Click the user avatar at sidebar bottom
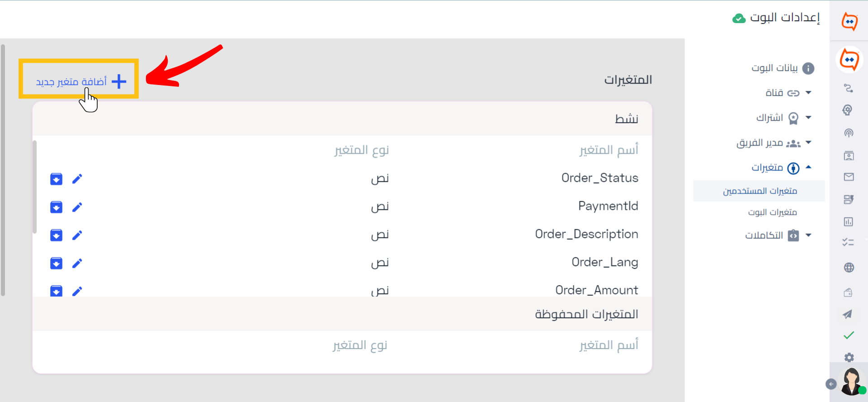The height and width of the screenshot is (402, 868). [851, 381]
